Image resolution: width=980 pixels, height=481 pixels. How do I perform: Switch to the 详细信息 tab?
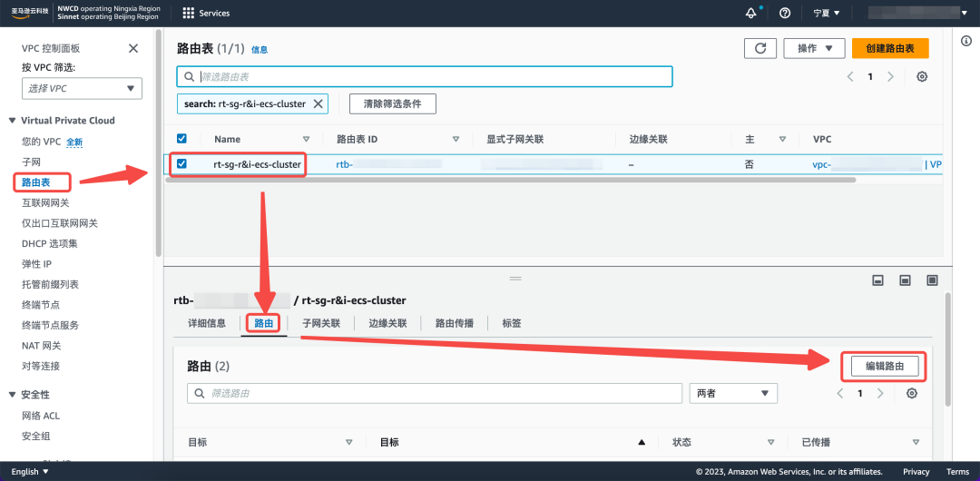tap(207, 323)
